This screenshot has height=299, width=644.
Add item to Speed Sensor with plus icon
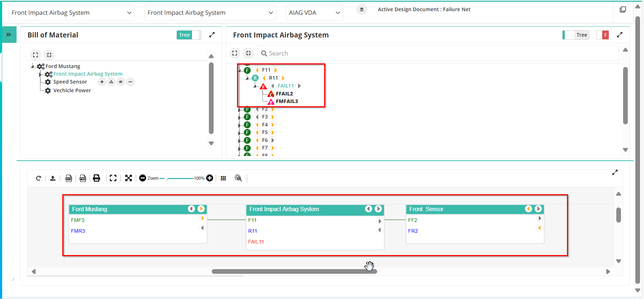[102, 82]
